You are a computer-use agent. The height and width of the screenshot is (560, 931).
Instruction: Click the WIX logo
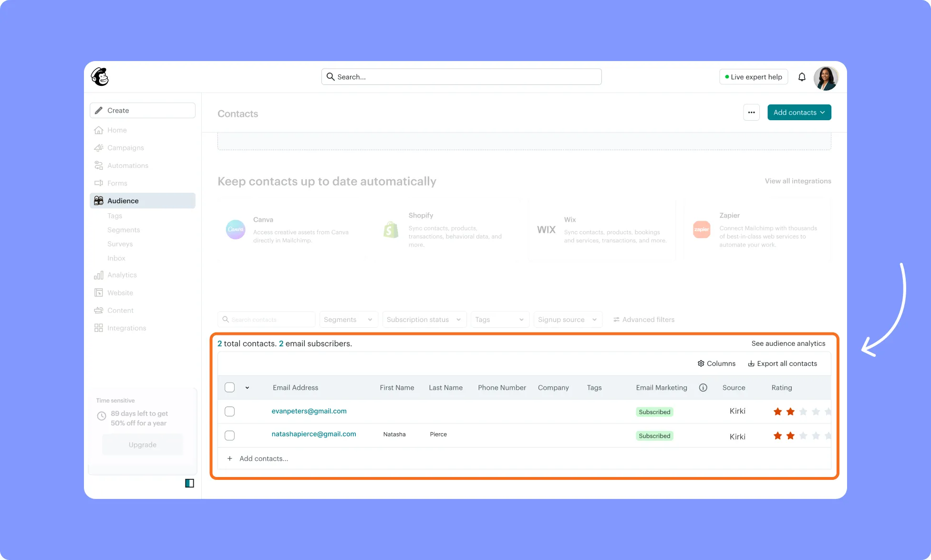[546, 229]
